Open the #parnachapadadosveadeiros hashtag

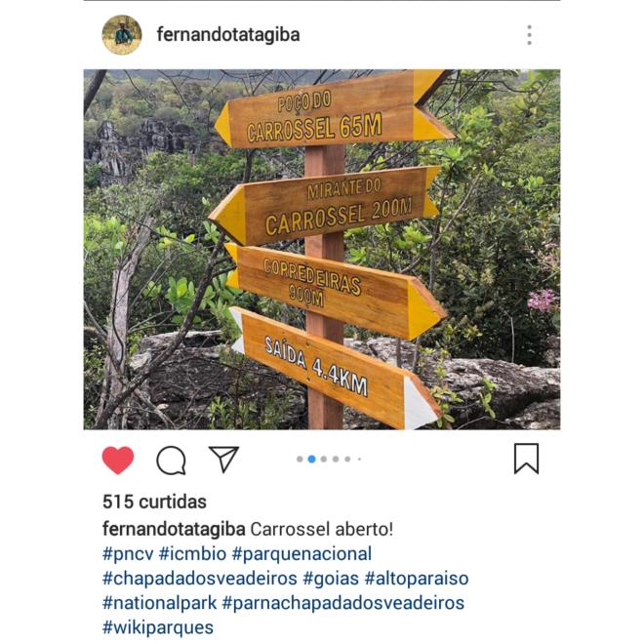(x=342, y=603)
